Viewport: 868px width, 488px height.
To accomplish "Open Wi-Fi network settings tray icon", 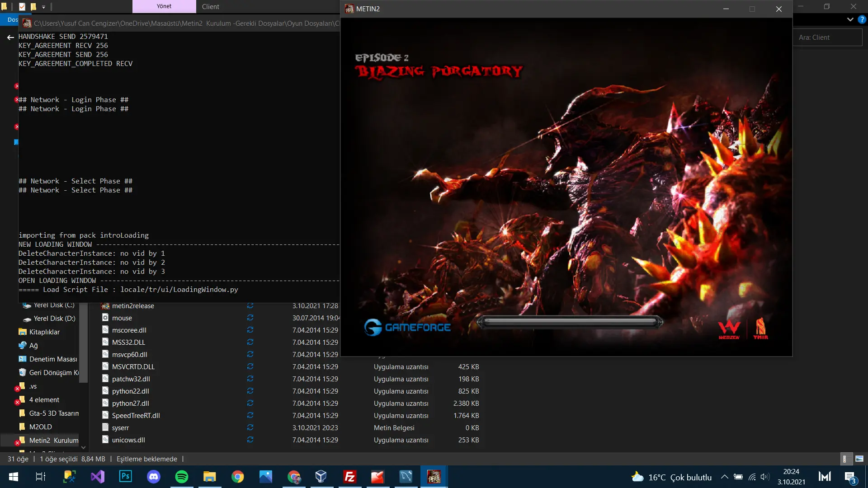I will pyautogui.click(x=752, y=477).
